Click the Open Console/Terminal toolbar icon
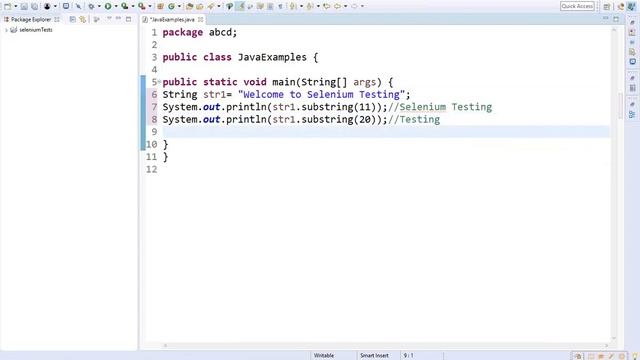 pos(66,6)
